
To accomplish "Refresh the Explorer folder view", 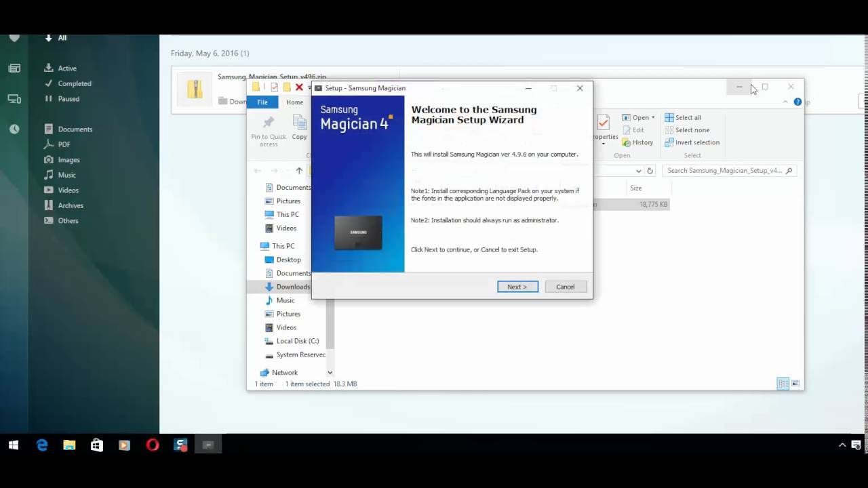I will 650,171.
